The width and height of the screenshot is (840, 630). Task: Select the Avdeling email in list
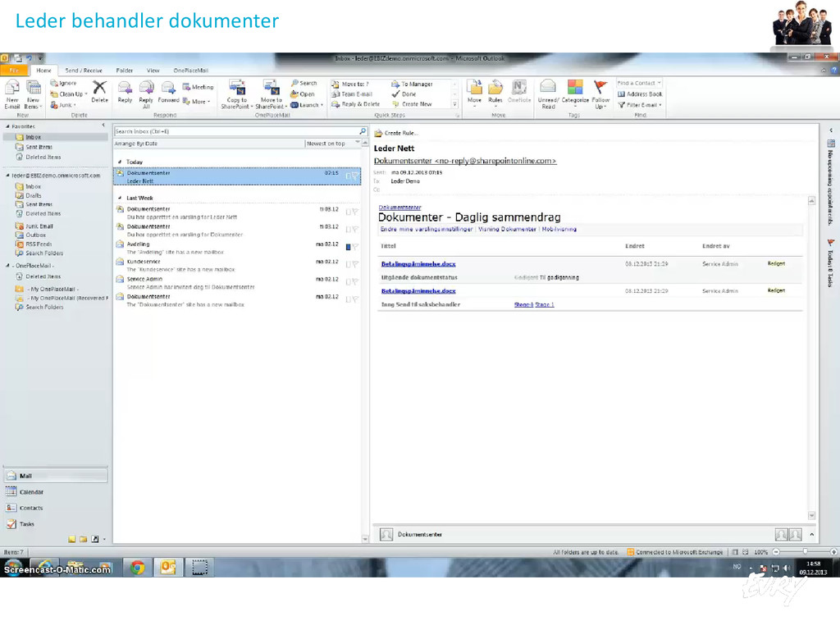(237, 248)
